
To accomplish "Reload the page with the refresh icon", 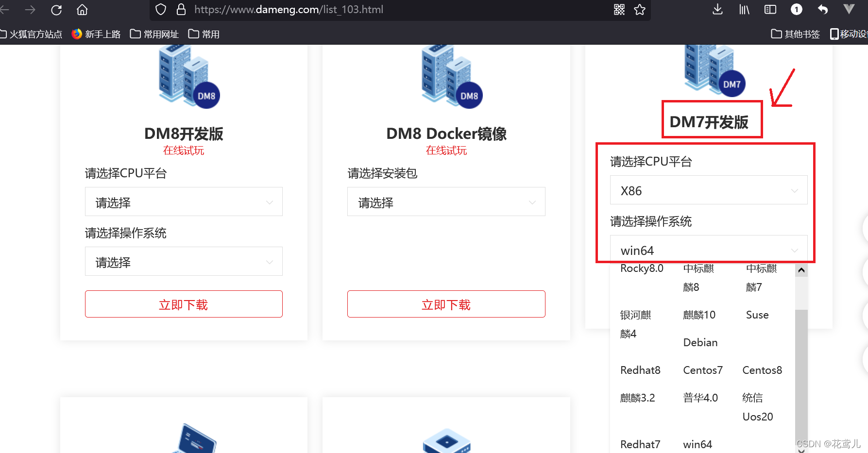I will point(56,10).
